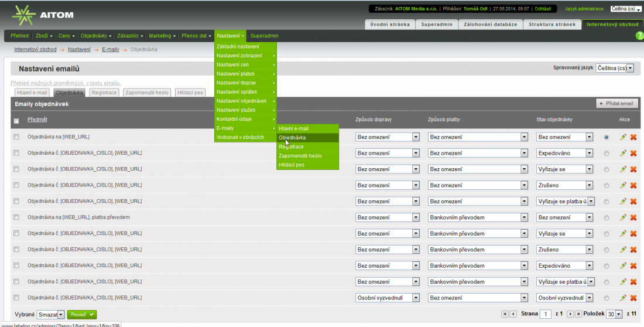Go to the first page in pagination
Viewport: 644px width, 327px height.
(505, 314)
